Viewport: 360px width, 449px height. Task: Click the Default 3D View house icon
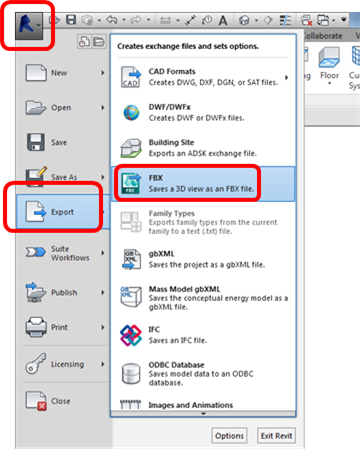pos(244,20)
